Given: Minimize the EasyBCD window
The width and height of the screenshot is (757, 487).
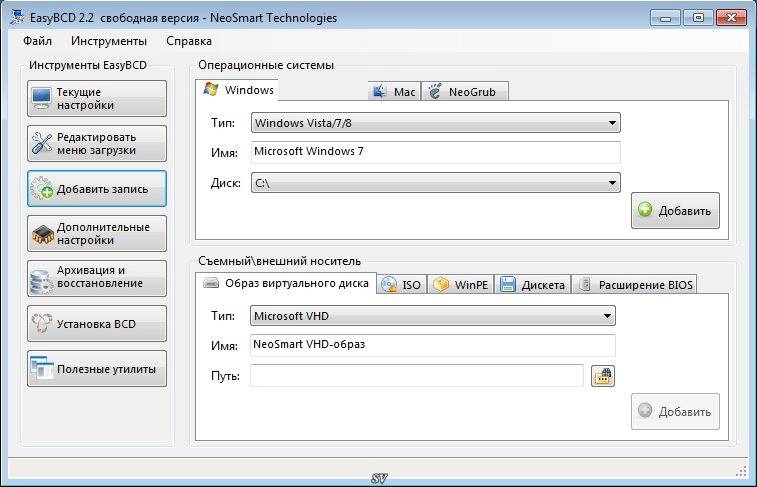Looking at the screenshot, I should coord(665,18).
